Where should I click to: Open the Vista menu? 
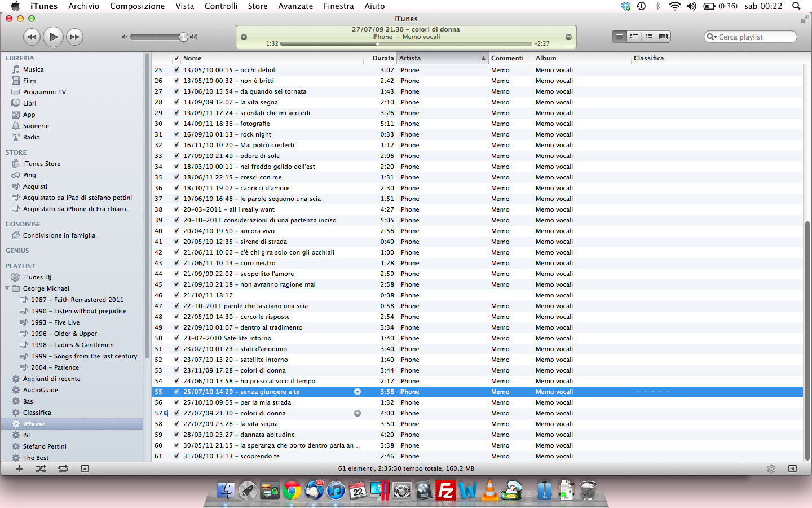tap(184, 6)
